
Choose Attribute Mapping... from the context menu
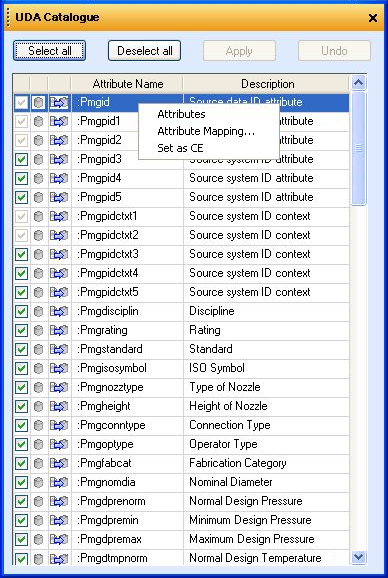tap(206, 131)
